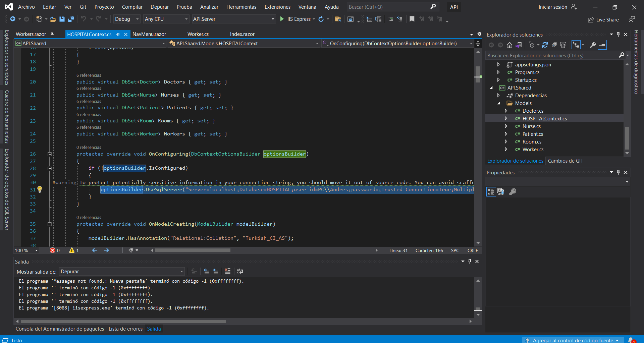Open Properties wrench icon in Solution Explorer
Image resolution: width=644 pixels, height=343 pixels.
[x=593, y=45]
